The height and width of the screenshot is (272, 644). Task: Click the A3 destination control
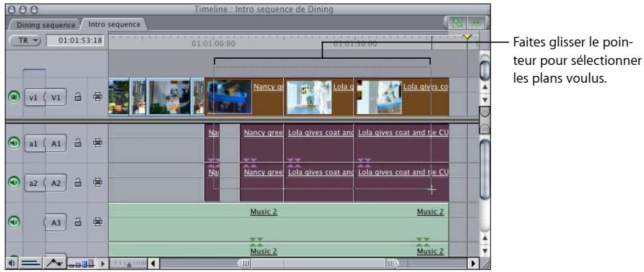tap(56, 222)
